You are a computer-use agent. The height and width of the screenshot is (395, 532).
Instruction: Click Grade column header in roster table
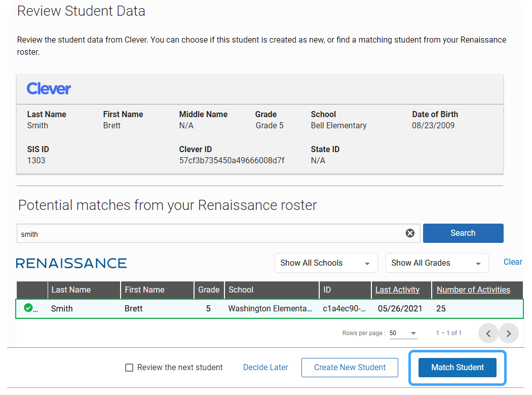pyautogui.click(x=209, y=290)
